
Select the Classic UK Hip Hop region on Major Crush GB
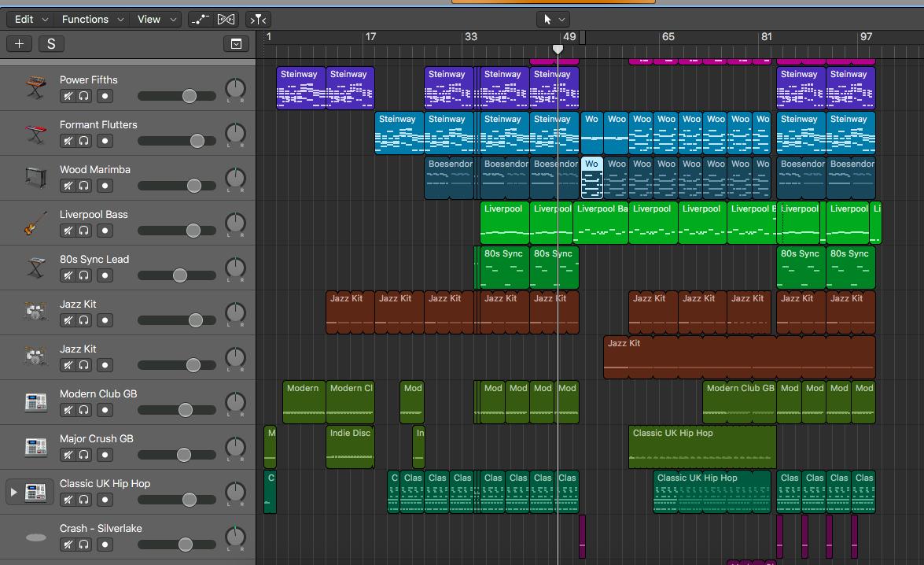701,446
